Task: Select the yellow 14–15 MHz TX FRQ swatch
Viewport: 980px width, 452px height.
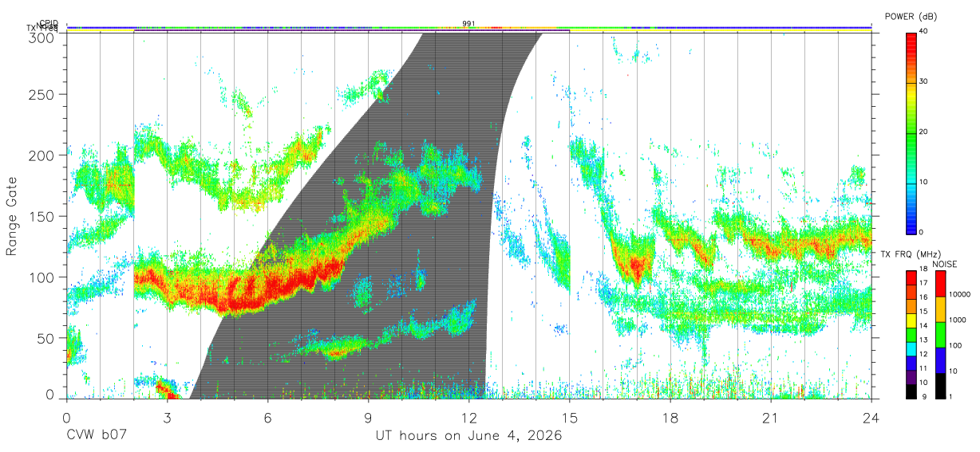Action: pos(911,320)
